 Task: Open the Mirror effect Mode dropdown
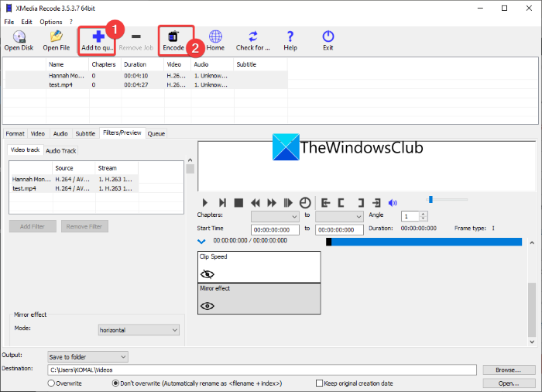[139, 330]
